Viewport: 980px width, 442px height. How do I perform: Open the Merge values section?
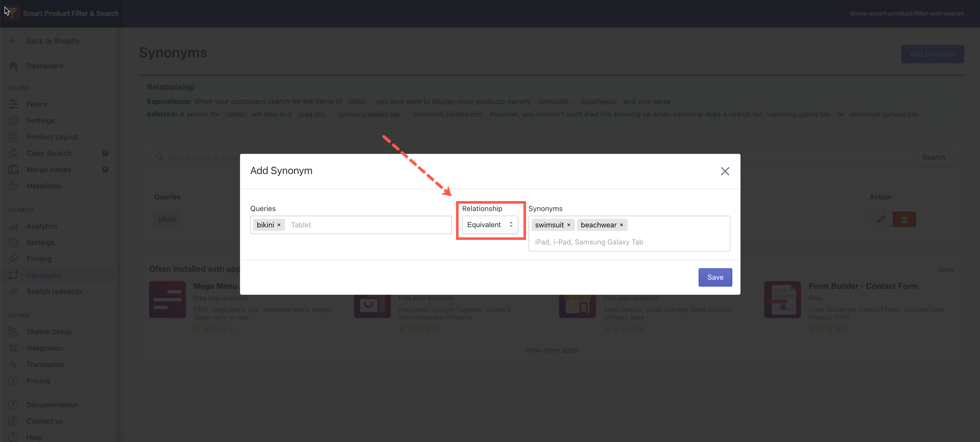pyautogui.click(x=49, y=169)
